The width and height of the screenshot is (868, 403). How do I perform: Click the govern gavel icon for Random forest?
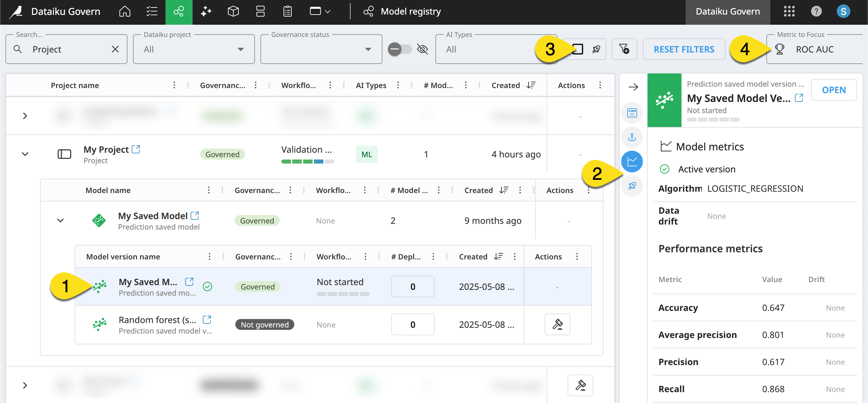pyautogui.click(x=557, y=324)
